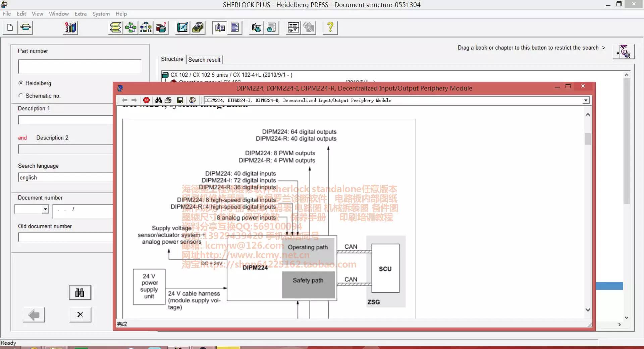Click the document viewer scroll down arrow
The image size is (644, 349).
click(x=588, y=309)
